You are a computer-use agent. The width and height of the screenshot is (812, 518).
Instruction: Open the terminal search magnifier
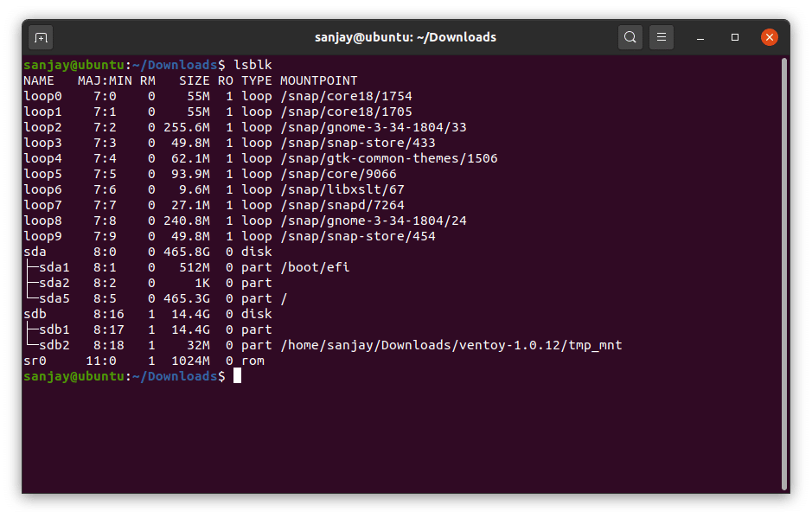630,37
